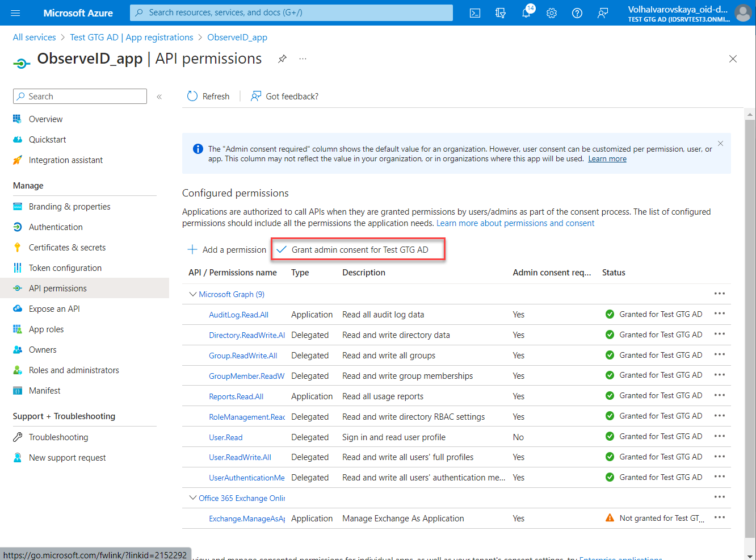Collapse the left navigation menu
Screen dimensions: 756x560
coord(159,97)
